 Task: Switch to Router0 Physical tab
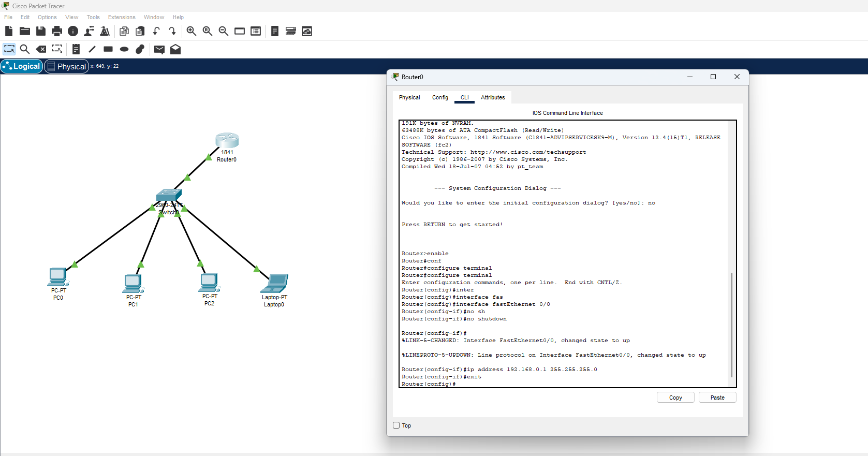409,97
